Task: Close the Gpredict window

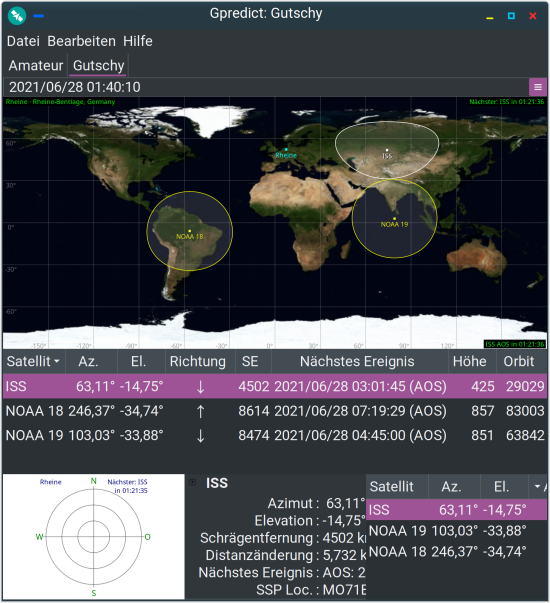Action: pos(533,16)
